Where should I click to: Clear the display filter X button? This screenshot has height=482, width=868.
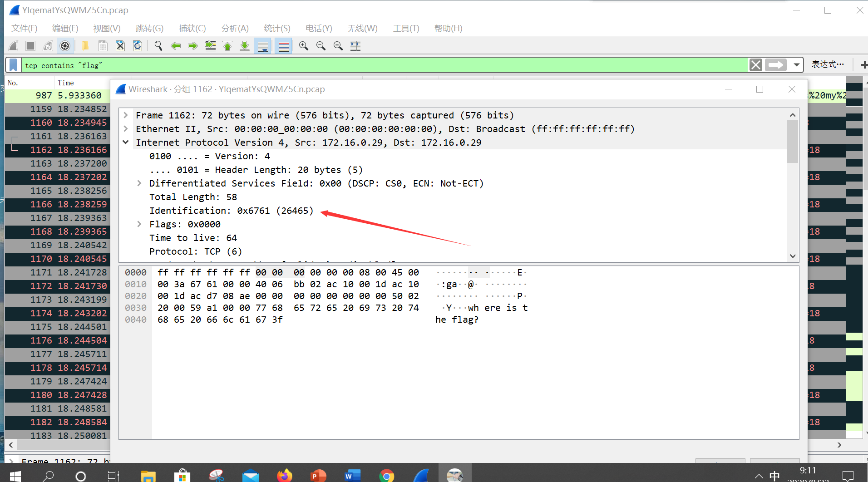click(x=756, y=65)
